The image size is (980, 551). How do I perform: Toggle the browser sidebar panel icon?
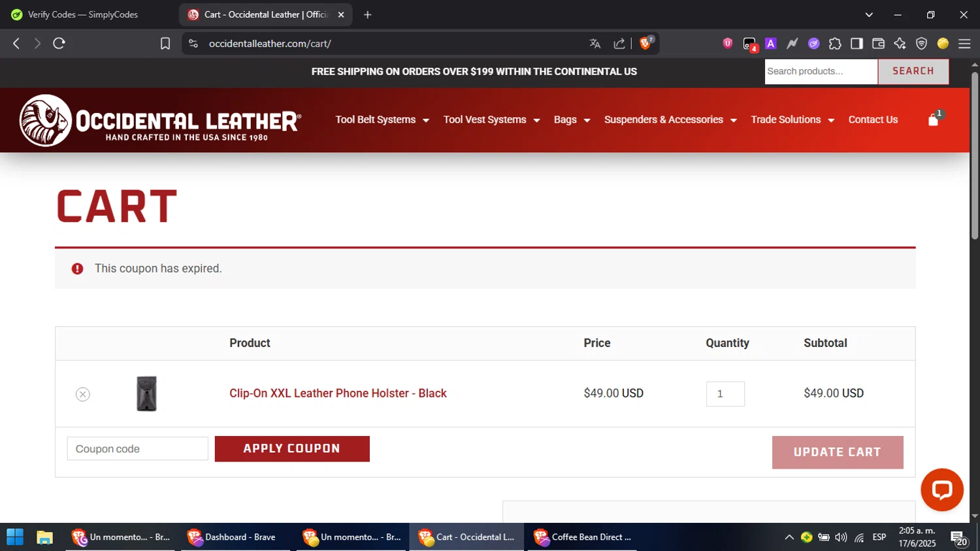(x=857, y=43)
